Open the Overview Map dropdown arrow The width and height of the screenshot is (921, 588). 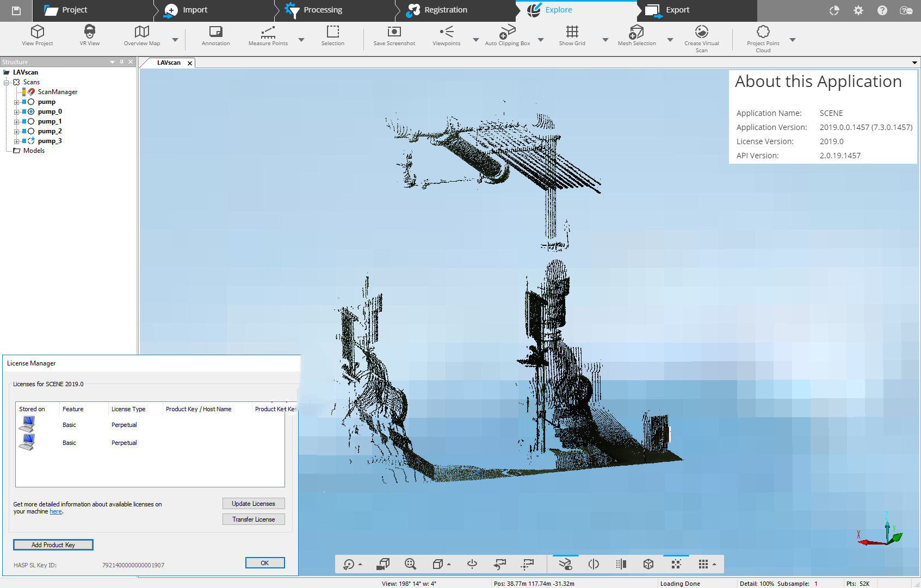[175, 40]
